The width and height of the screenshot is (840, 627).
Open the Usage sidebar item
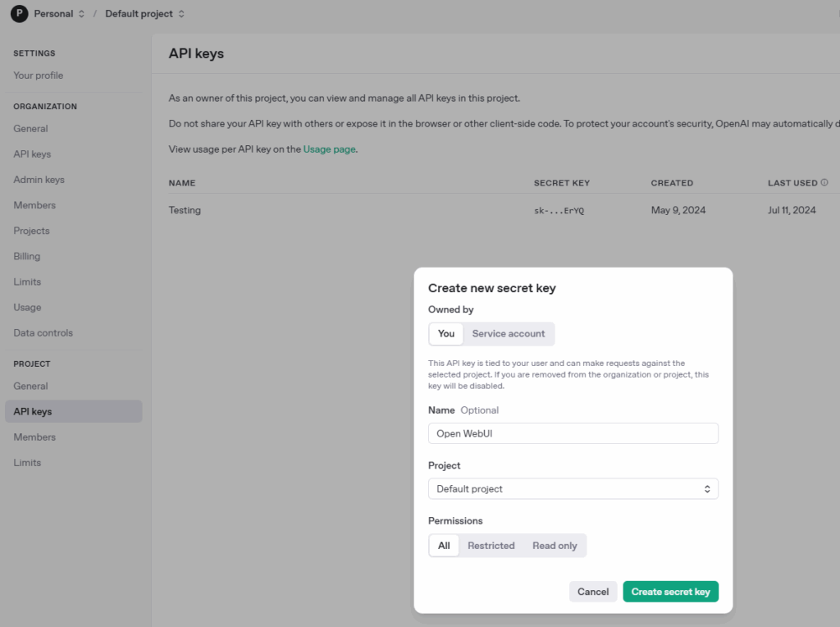(27, 308)
